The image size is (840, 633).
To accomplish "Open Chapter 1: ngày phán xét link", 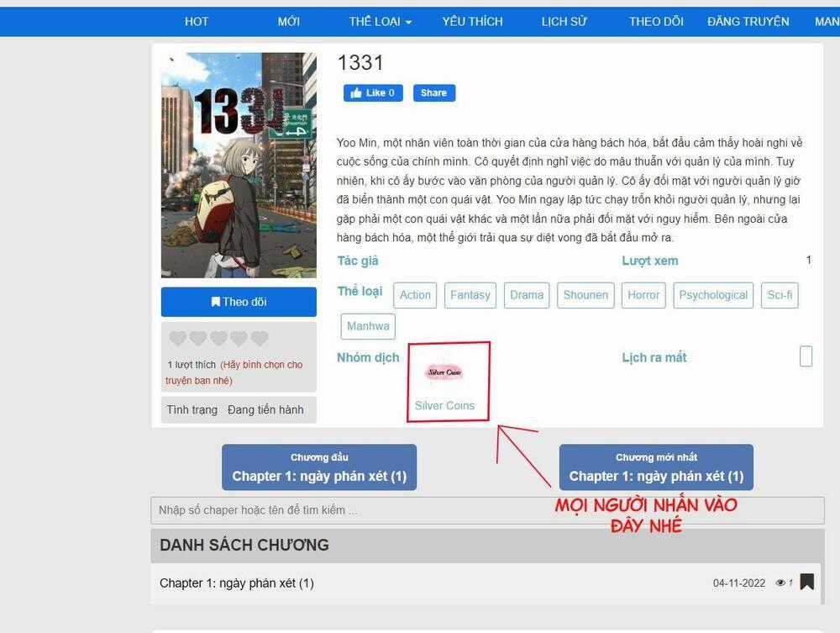I will point(237,583).
